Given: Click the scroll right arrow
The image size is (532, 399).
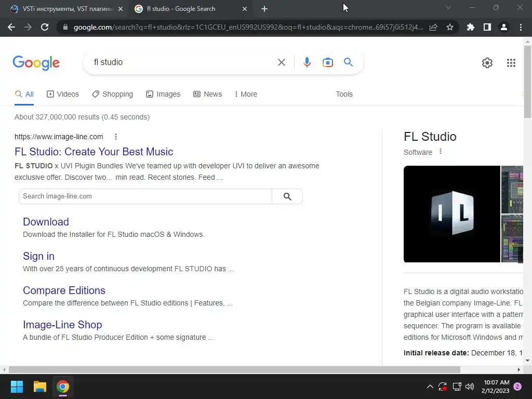Looking at the screenshot, I should pos(519,369).
